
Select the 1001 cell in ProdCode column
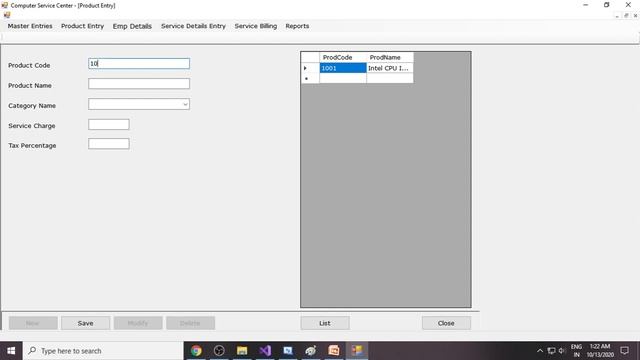coord(343,68)
